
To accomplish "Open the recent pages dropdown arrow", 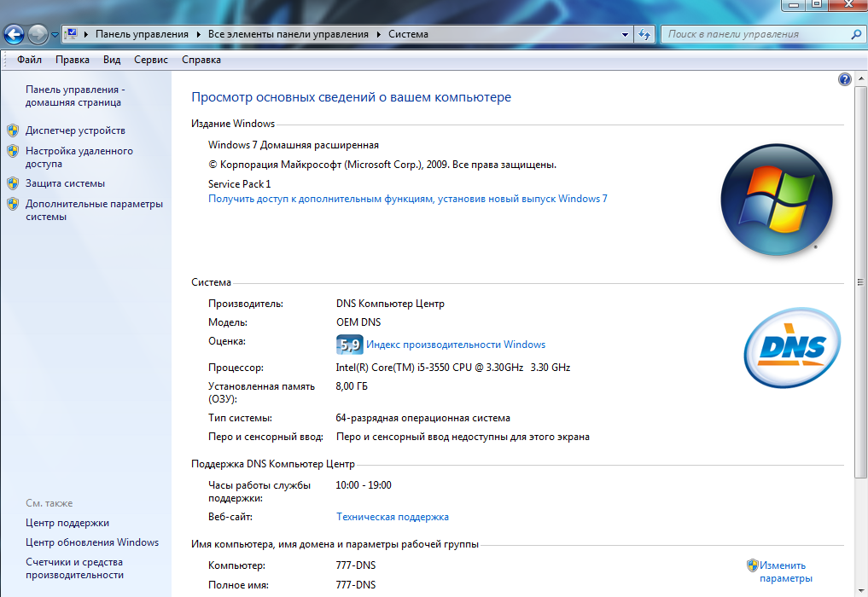I will 55,34.
